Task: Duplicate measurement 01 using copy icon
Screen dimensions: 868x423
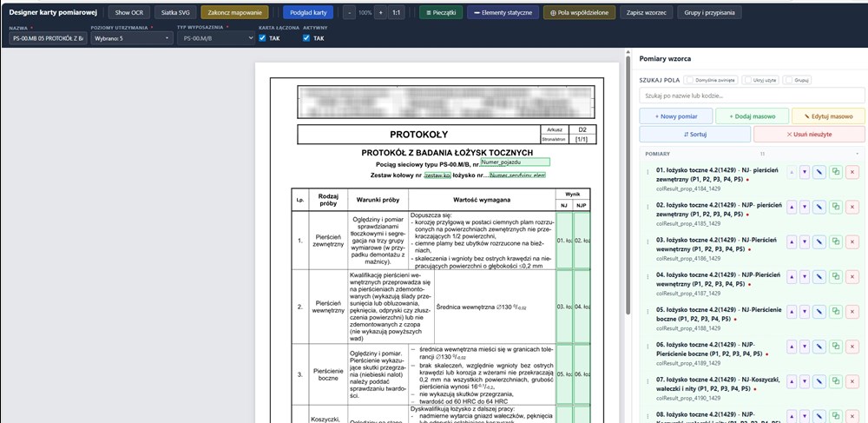Action: [836, 172]
